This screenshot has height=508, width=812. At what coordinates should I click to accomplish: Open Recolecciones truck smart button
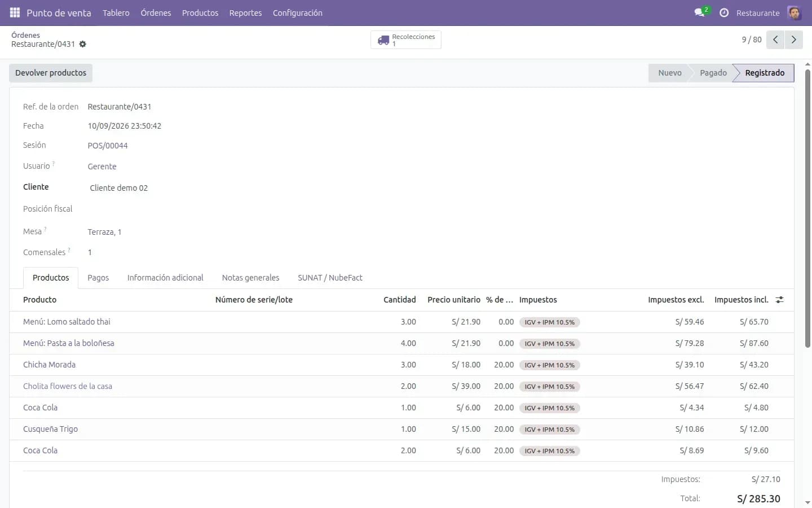coord(406,40)
